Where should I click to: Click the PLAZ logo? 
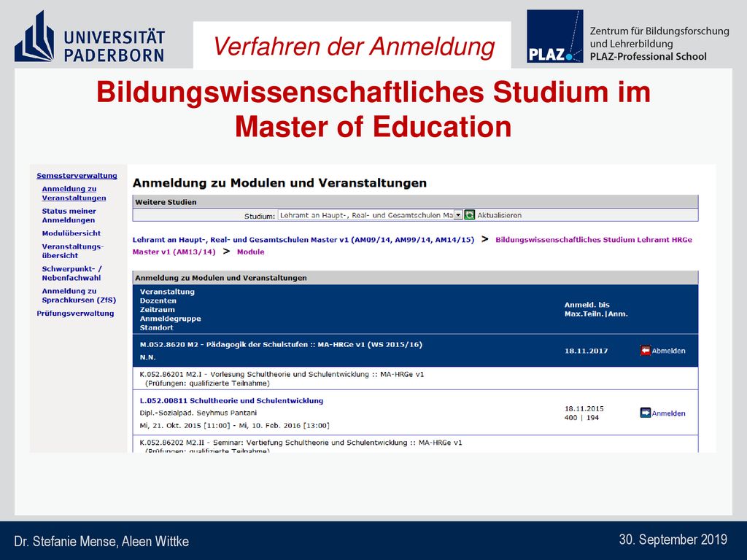(554, 36)
